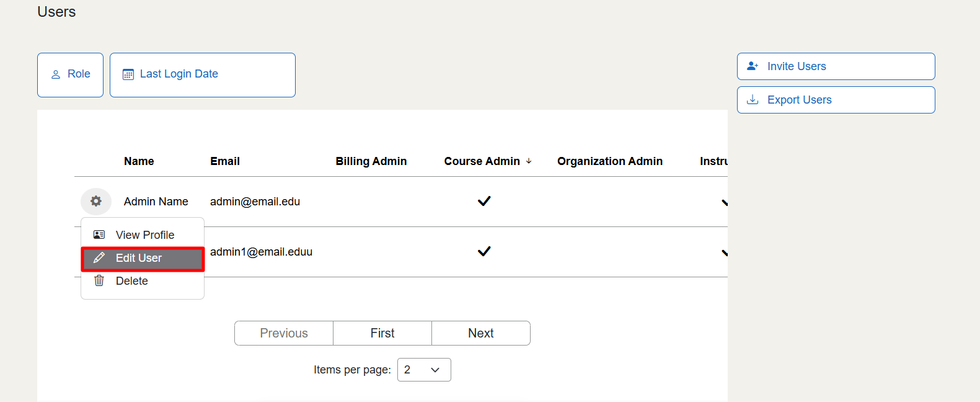Click the Course Admin checkmark for admin@email.edu
The height and width of the screenshot is (402, 980).
pyautogui.click(x=484, y=201)
